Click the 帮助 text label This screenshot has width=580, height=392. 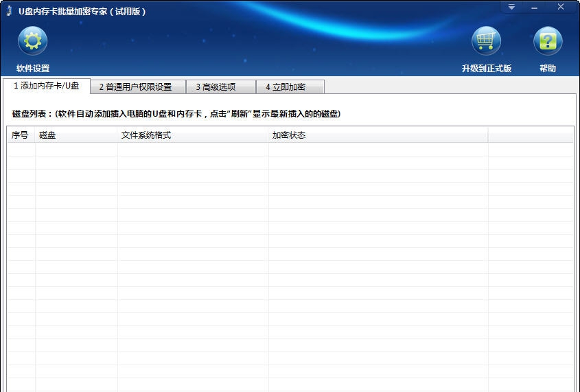[547, 69]
